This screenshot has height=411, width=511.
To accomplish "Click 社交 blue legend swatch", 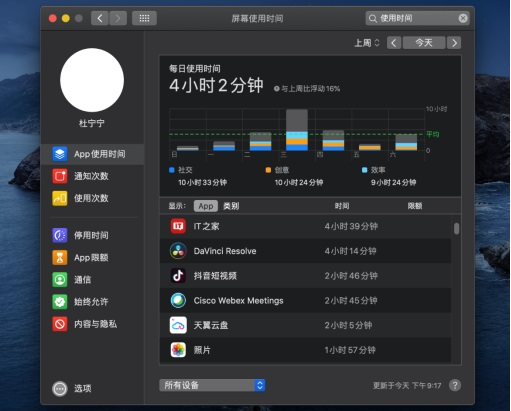I will pyautogui.click(x=172, y=170).
